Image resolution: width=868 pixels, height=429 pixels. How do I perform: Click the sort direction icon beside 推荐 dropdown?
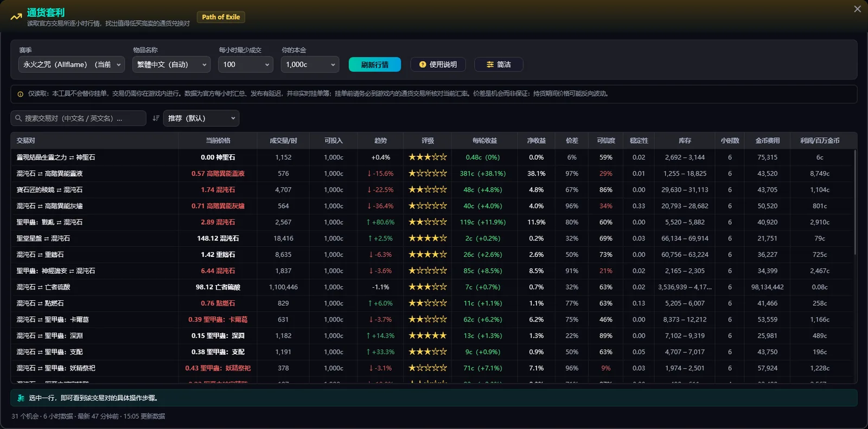(156, 118)
